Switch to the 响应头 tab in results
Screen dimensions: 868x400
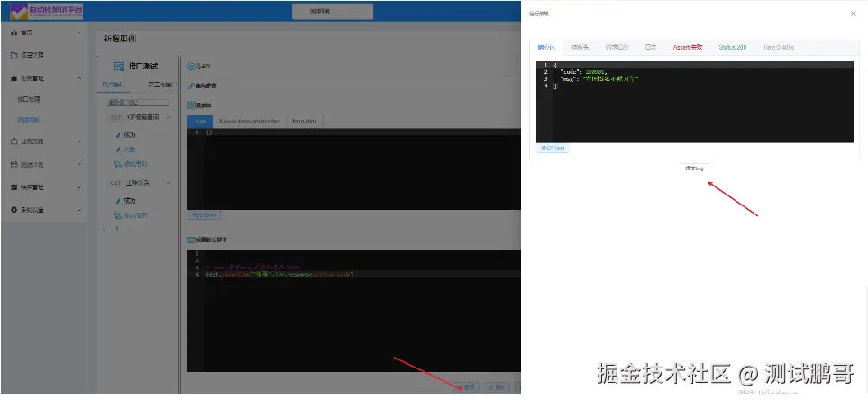580,47
